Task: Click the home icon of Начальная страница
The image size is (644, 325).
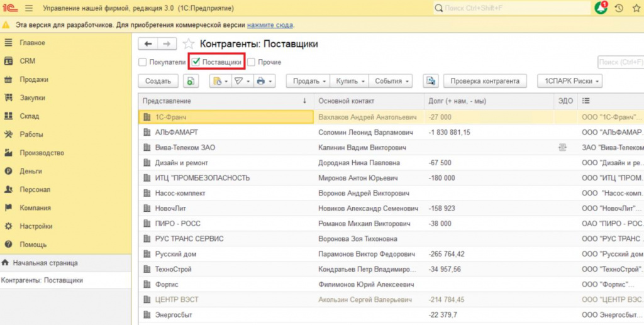Action: click(x=5, y=263)
